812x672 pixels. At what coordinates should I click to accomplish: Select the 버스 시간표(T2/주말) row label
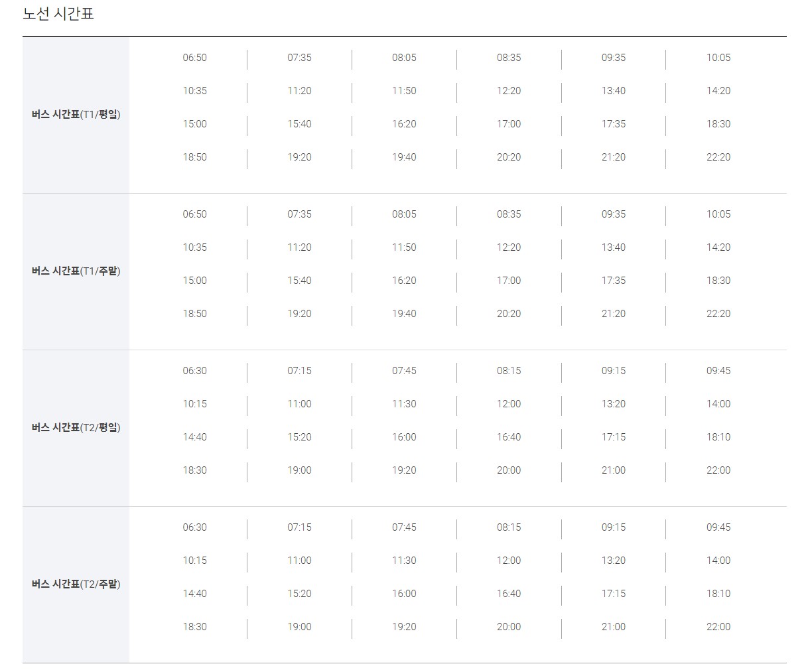point(76,584)
